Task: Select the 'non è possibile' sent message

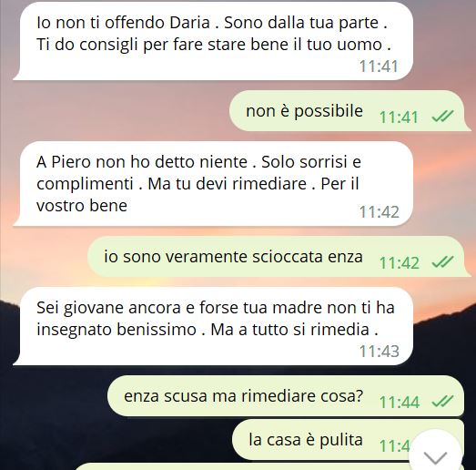Action: [350, 111]
